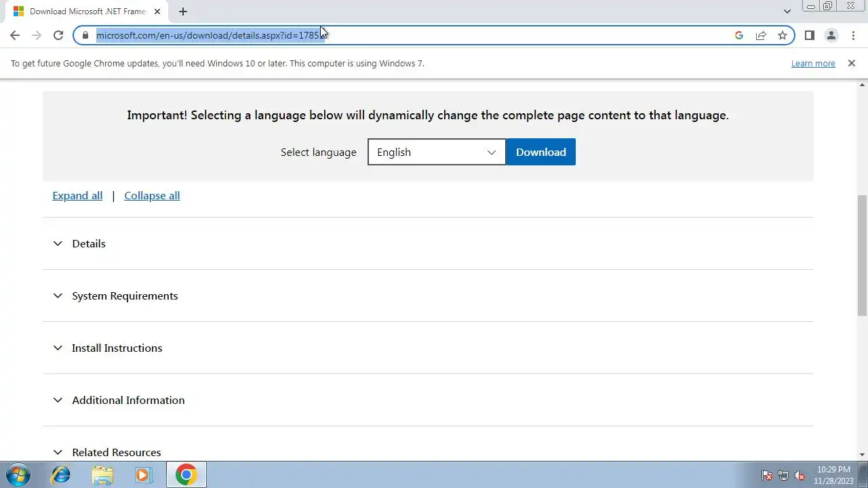Open the Windows Start menu
868x488 pixels.
18,474
